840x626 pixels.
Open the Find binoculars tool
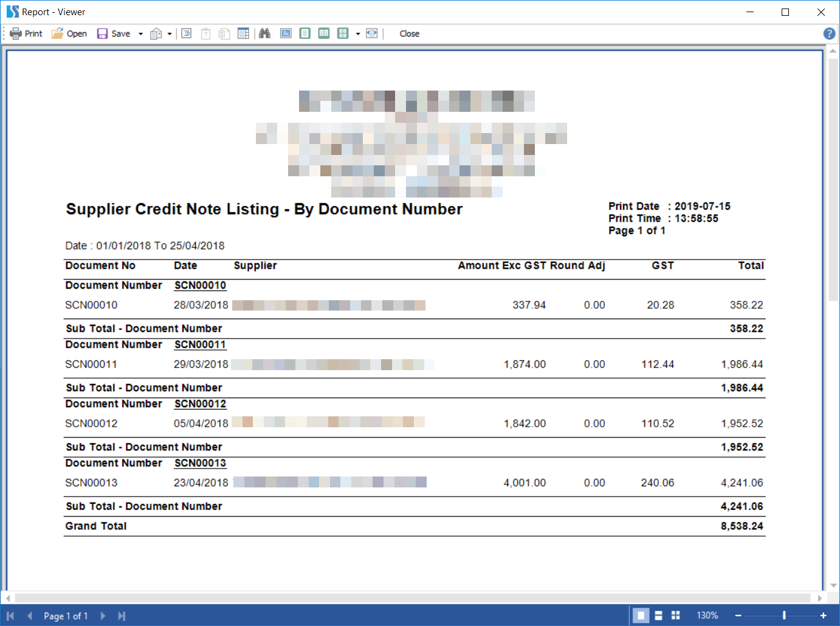[x=264, y=33]
